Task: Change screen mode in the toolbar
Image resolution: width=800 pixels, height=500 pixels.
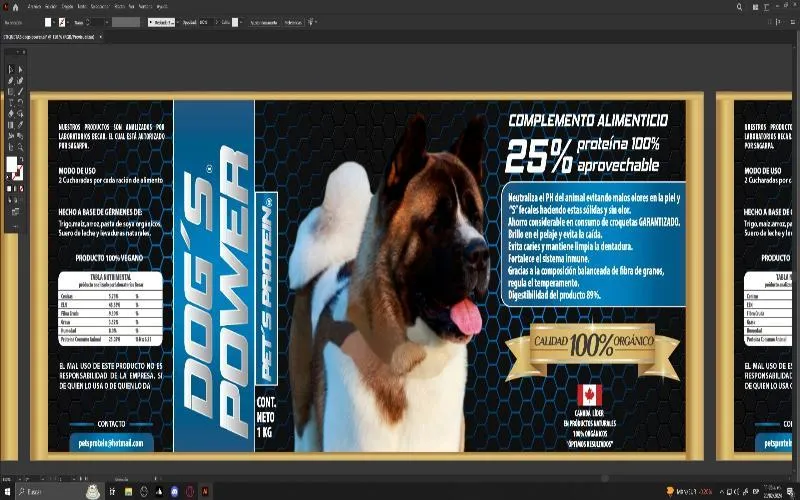Action: point(15,212)
